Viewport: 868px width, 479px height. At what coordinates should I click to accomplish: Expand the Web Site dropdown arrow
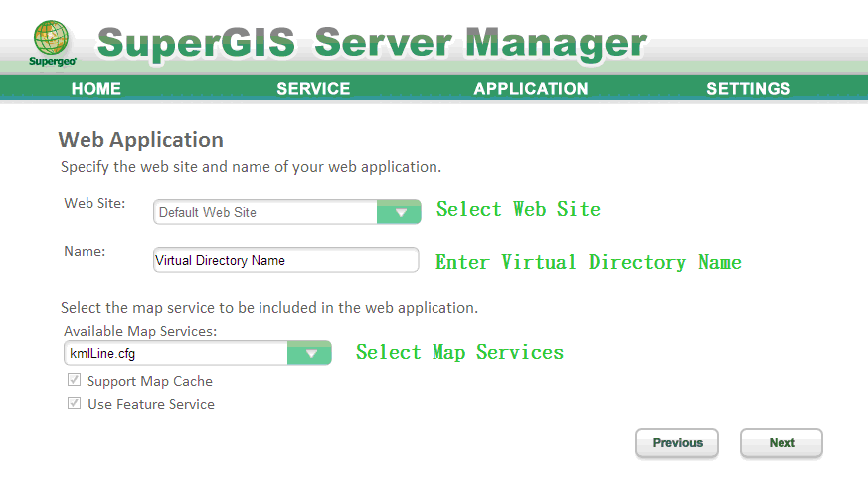(399, 212)
